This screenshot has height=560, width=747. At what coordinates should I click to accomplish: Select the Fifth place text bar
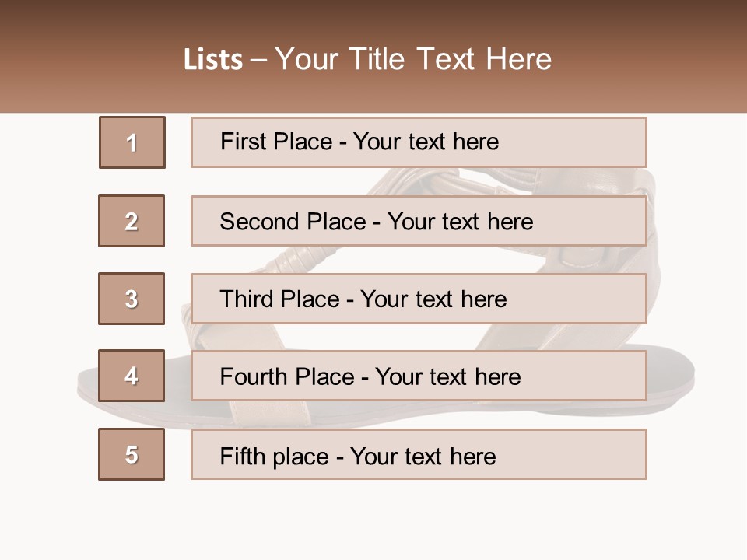click(419, 454)
